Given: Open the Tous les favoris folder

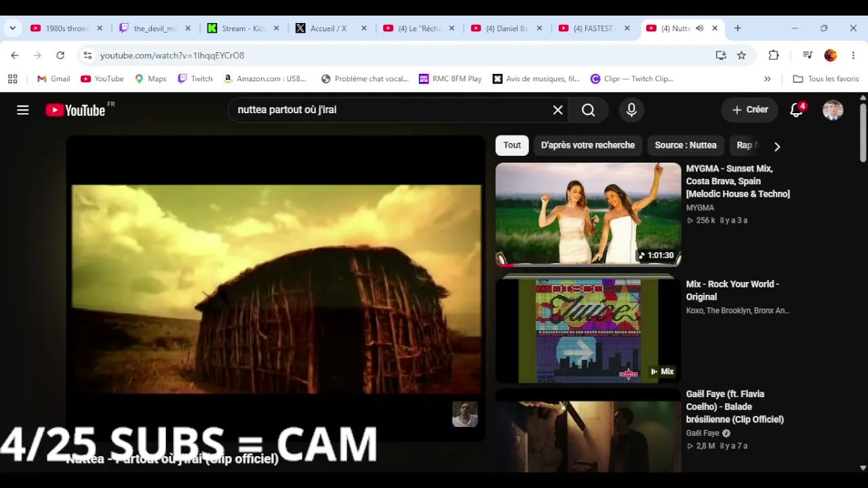Looking at the screenshot, I should (x=826, y=79).
